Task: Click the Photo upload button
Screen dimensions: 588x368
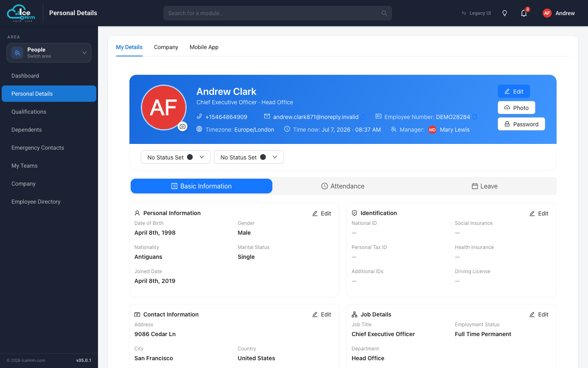Action: point(517,108)
